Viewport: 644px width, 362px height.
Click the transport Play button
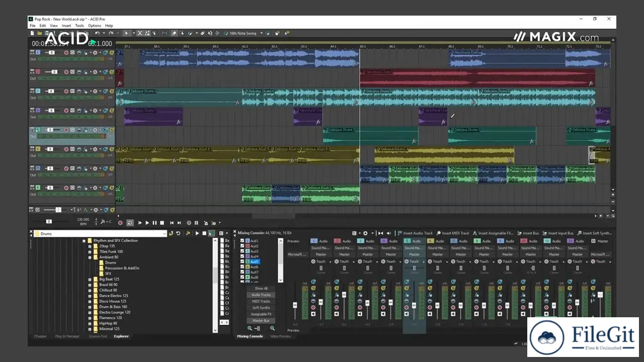147,223
